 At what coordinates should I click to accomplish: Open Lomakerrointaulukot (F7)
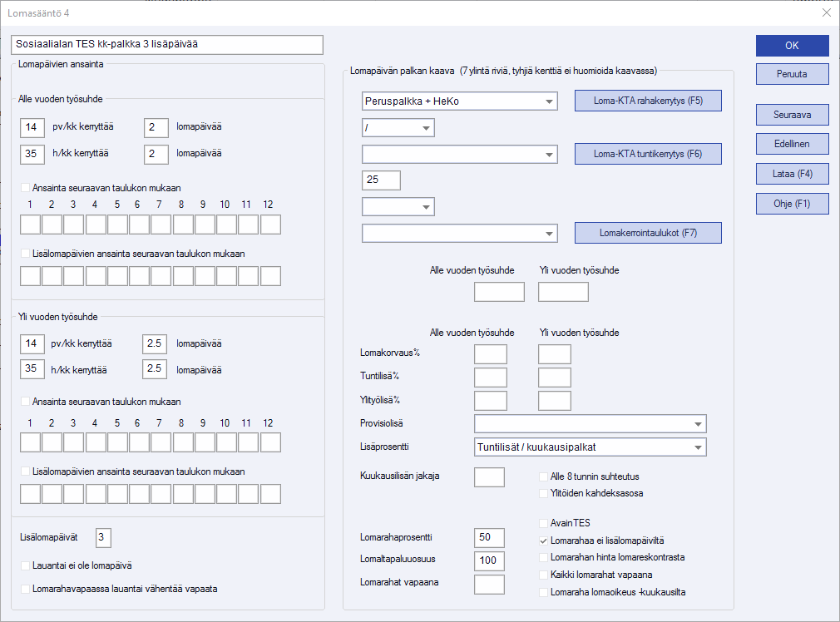648,233
